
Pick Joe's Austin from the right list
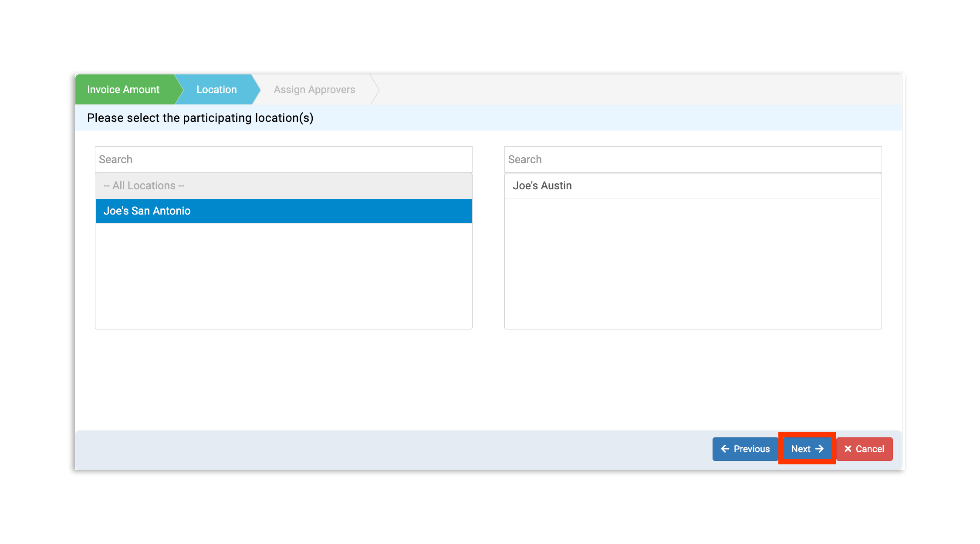[x=693, y=186]
